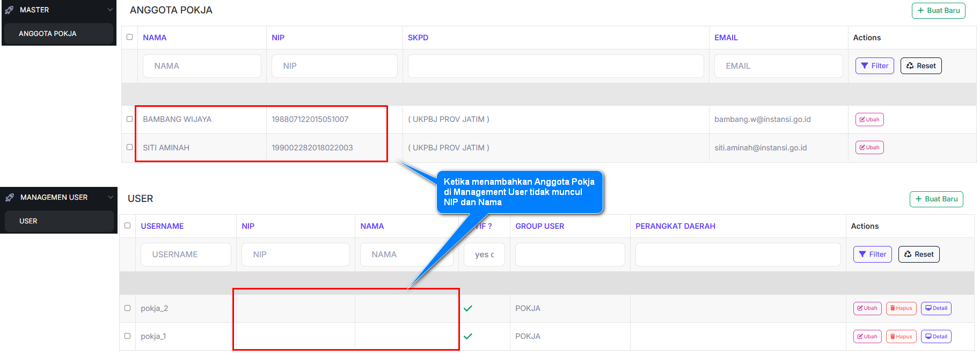The width and height of the screenshot is (980, 355).
Task: Click Buat Baru button in Anggota Pokja
Action: (938, 11)
